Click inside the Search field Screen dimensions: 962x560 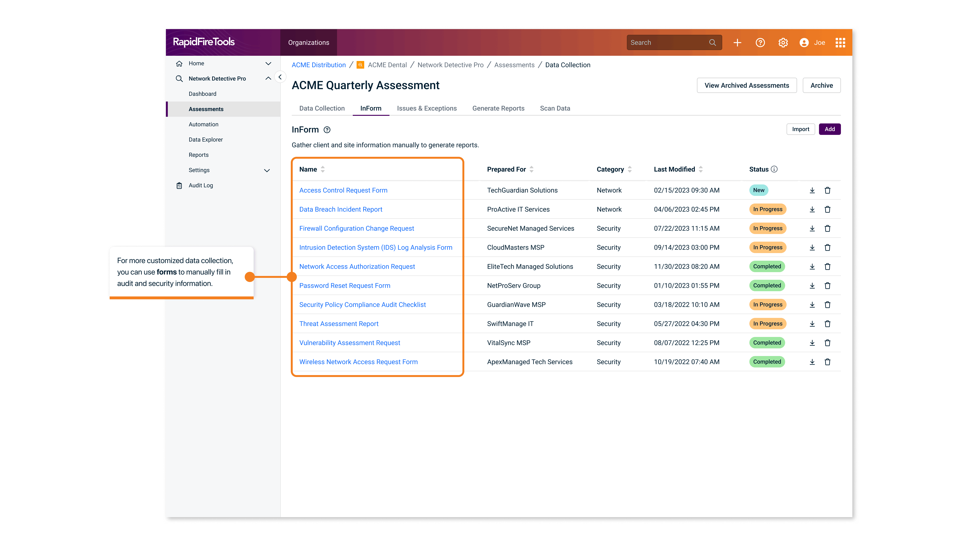668,42
